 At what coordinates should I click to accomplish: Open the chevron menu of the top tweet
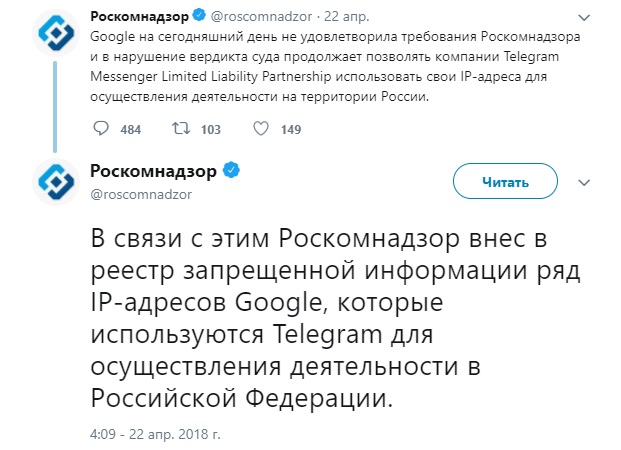[584, 17]
